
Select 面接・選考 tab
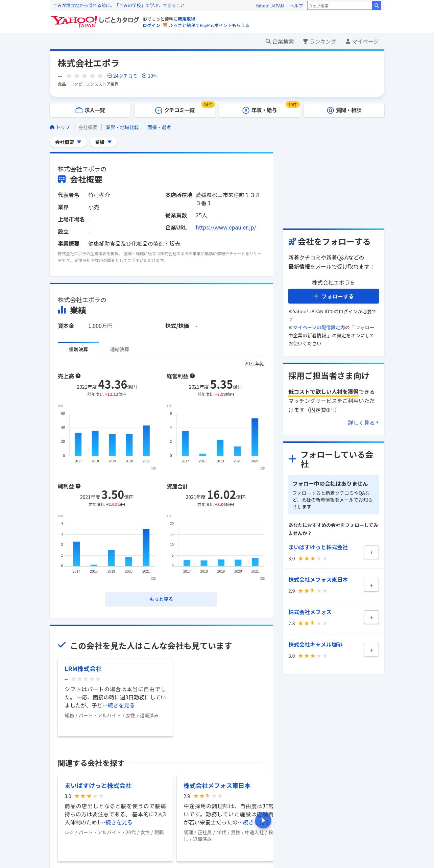159,127
